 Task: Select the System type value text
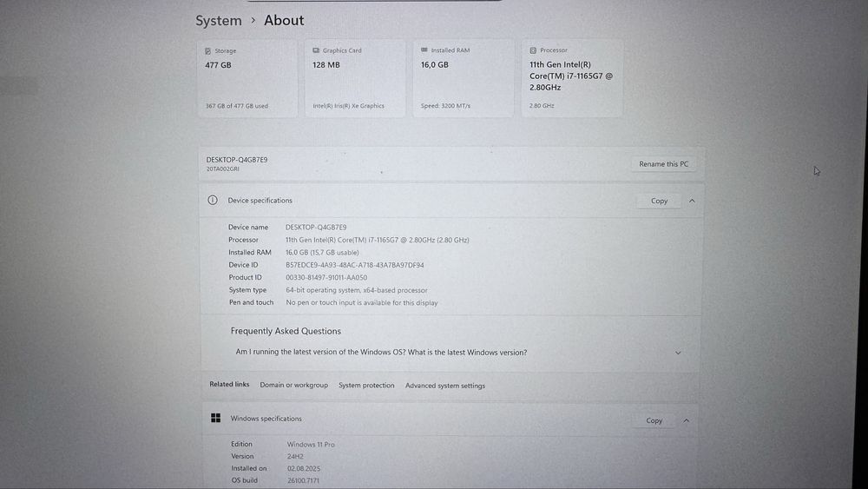357,290
